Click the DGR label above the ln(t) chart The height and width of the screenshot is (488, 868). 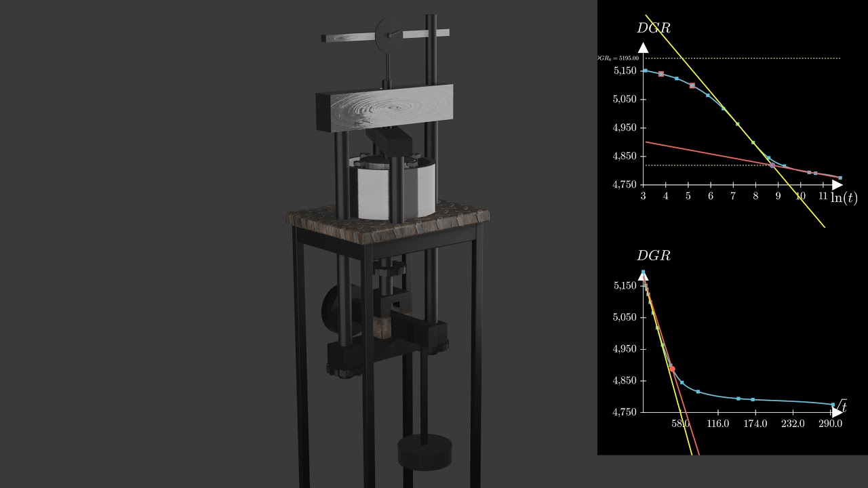pos(654,28)
